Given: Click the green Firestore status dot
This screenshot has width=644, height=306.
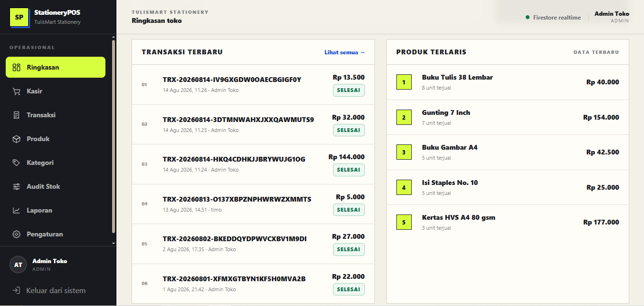Looking at the screenshot, I should pyautogui.click(x=528, y=17).
